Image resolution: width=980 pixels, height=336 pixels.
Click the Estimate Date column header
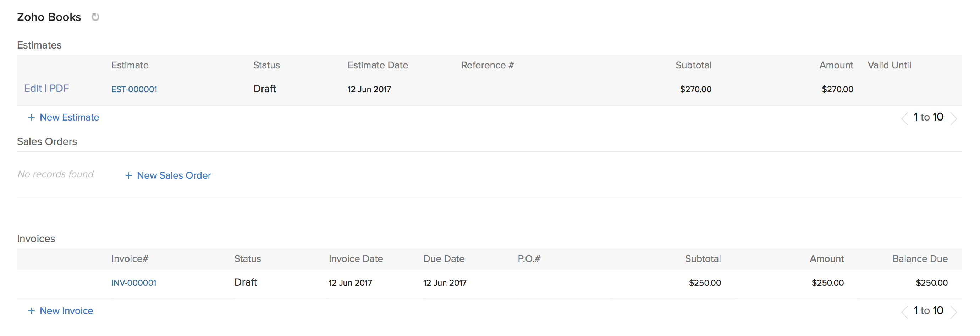(x=378, y=65)
